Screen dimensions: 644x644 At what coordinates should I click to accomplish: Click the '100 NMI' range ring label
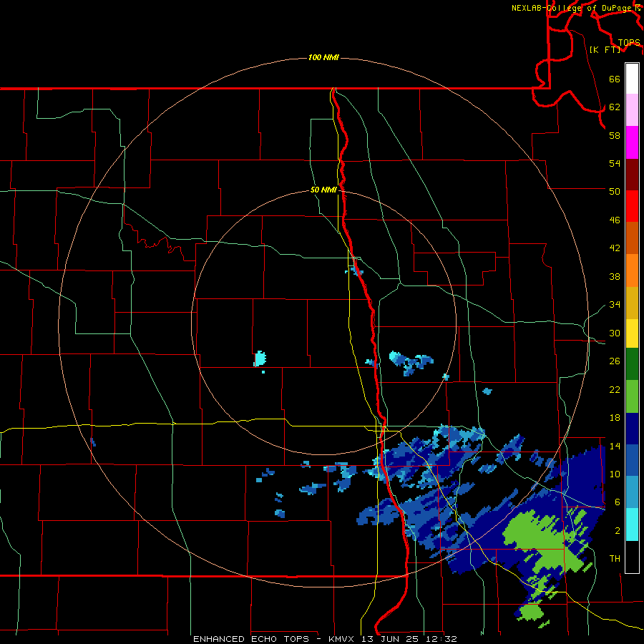(323, 57)
